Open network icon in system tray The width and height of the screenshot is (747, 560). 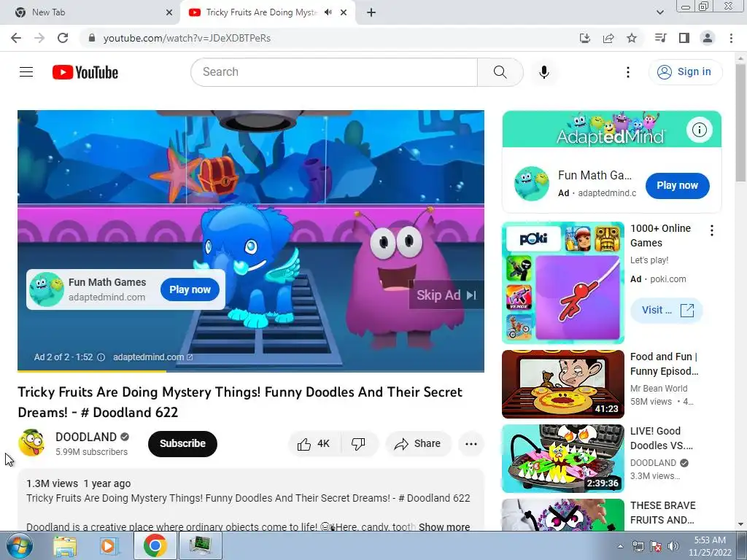coord(638,546)
